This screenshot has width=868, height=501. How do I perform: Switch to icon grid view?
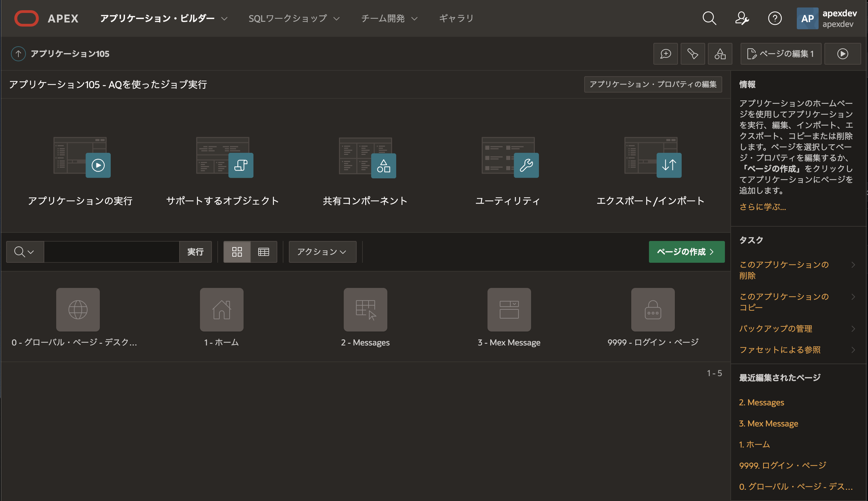tap(237, 252)
